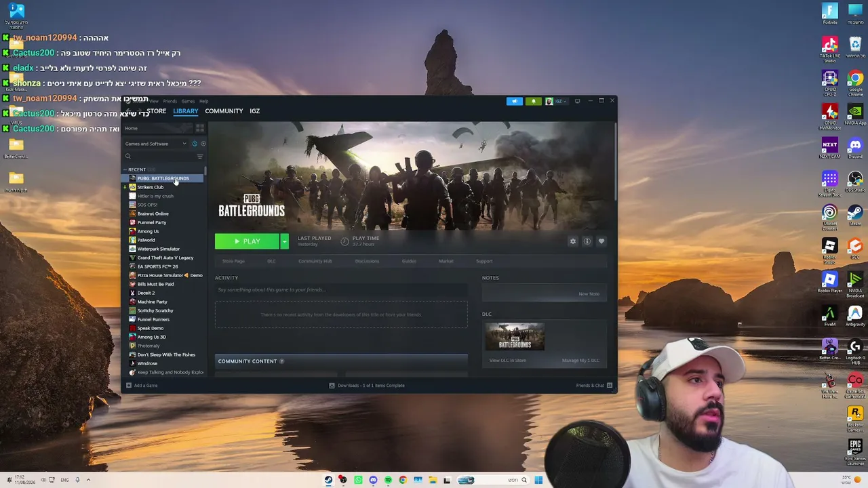Screen dimensions: 868x488
Task: Open Friends & Chat icon in Steam
Action: [610, 386]
